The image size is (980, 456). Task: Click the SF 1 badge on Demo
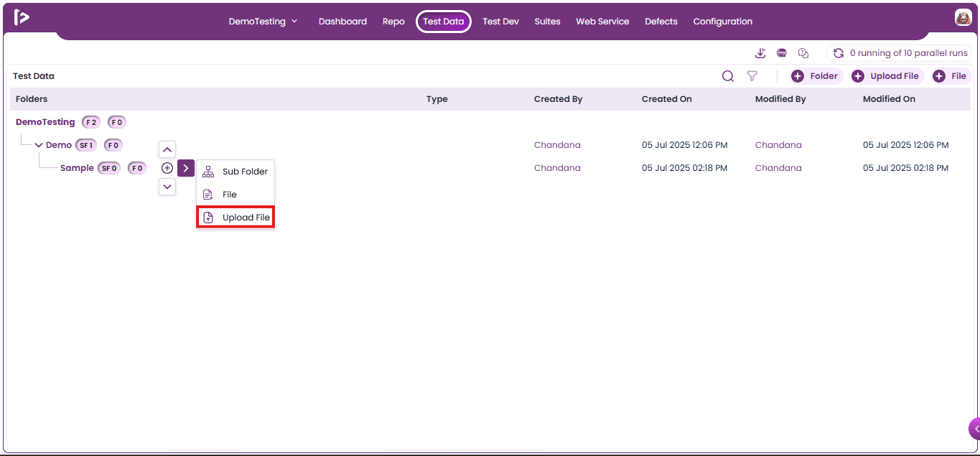[x=87, y=145]
